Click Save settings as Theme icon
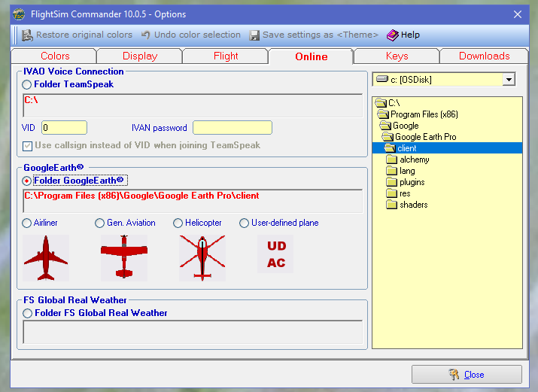This screenshot has width=538, height=392. 255,35
